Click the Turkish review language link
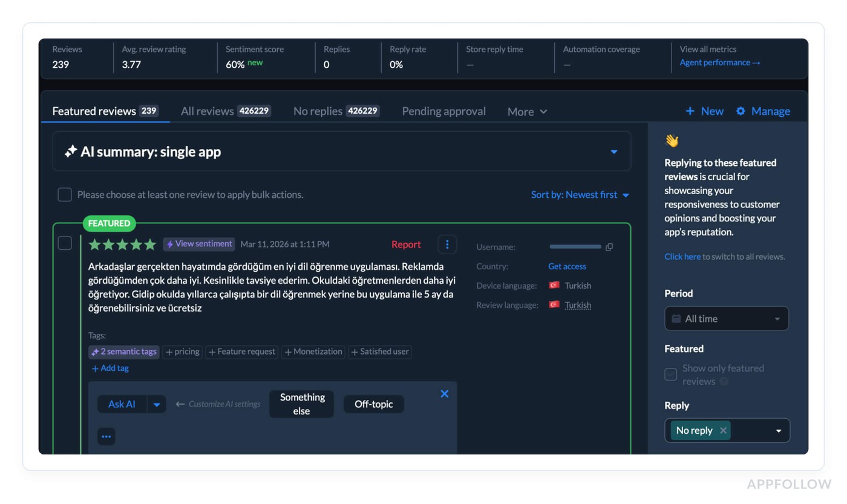Viewport: 847px width, 504px height. click(x=578, y=305)
